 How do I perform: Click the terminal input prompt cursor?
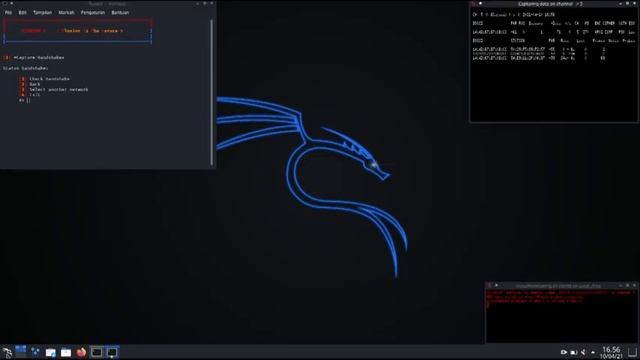(x=28, y=100)
